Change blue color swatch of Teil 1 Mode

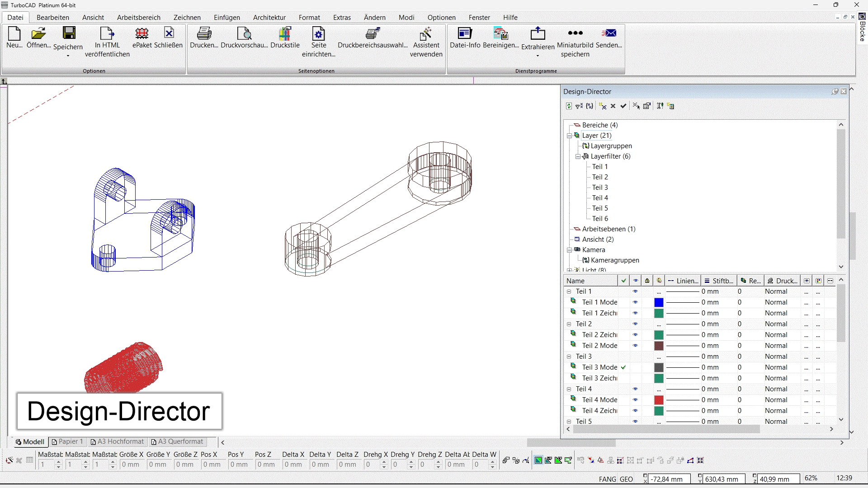(x=659, y=302)
